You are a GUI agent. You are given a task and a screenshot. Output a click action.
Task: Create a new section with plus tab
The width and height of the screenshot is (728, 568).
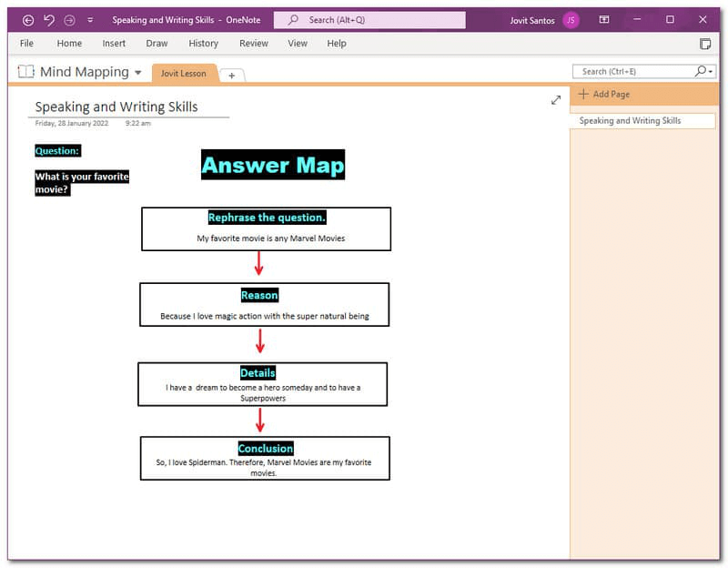coord(232,76)
